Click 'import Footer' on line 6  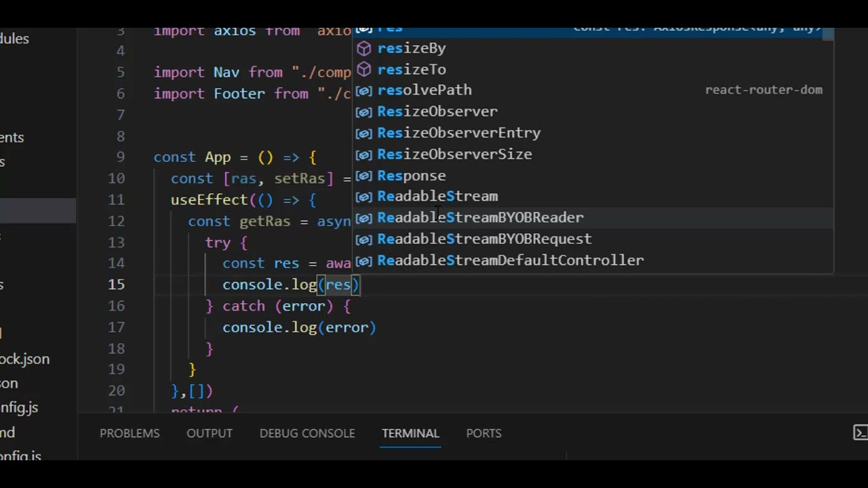210,94
